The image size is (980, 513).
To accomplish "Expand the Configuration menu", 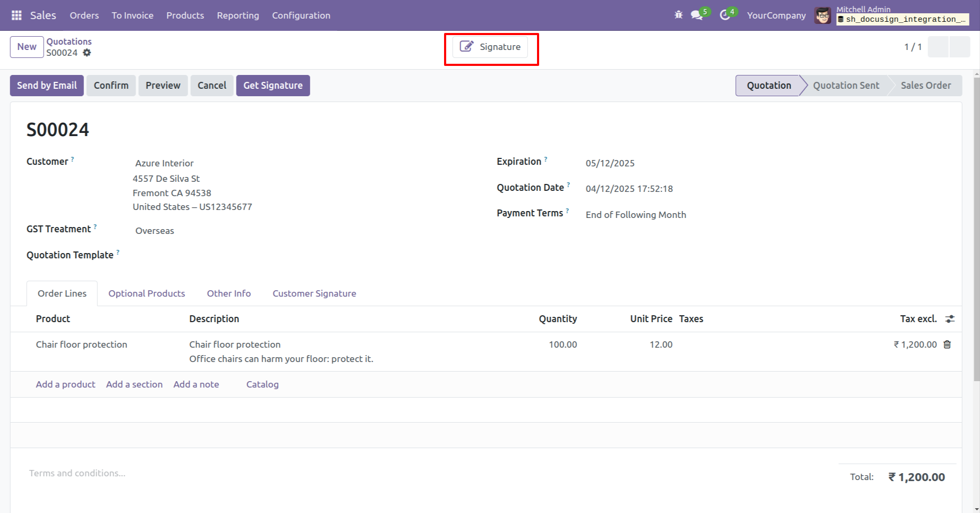I will 301,15.
